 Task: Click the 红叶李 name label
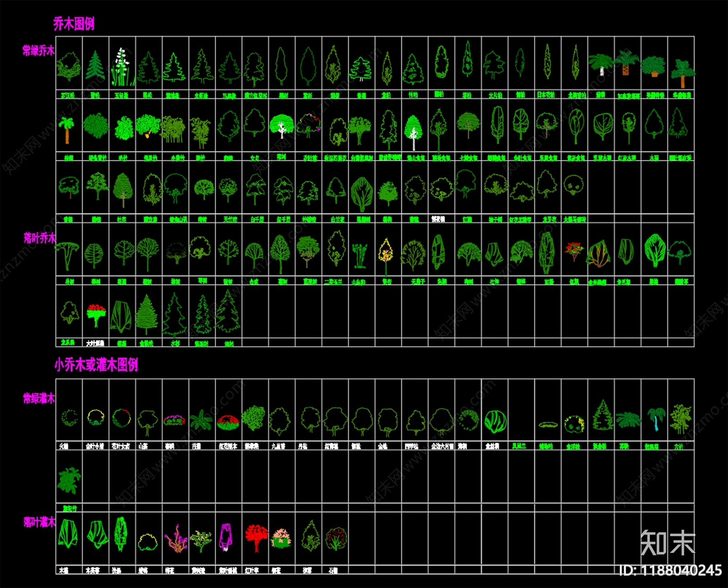tap(252, 570)
